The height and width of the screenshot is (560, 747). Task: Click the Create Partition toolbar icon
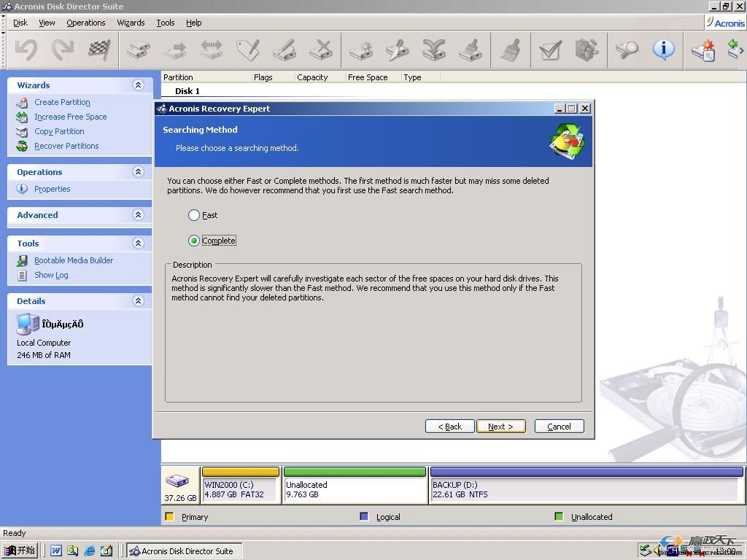pos(138,50)
